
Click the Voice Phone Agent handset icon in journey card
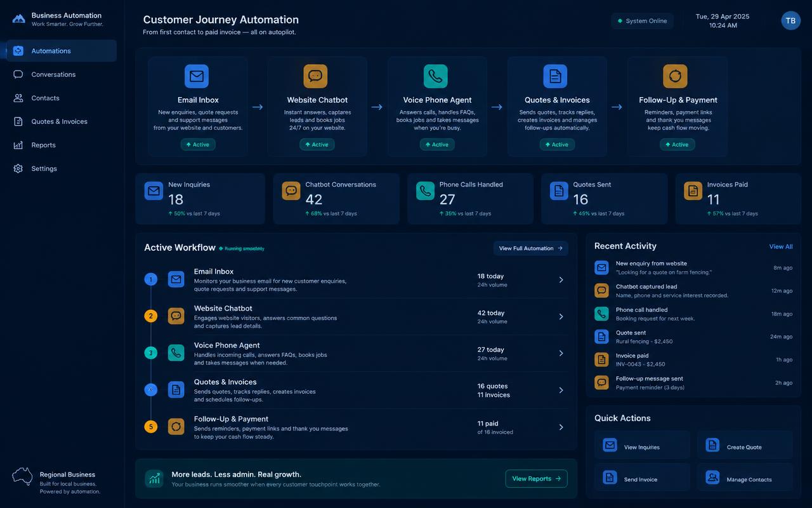pos(435,76)
